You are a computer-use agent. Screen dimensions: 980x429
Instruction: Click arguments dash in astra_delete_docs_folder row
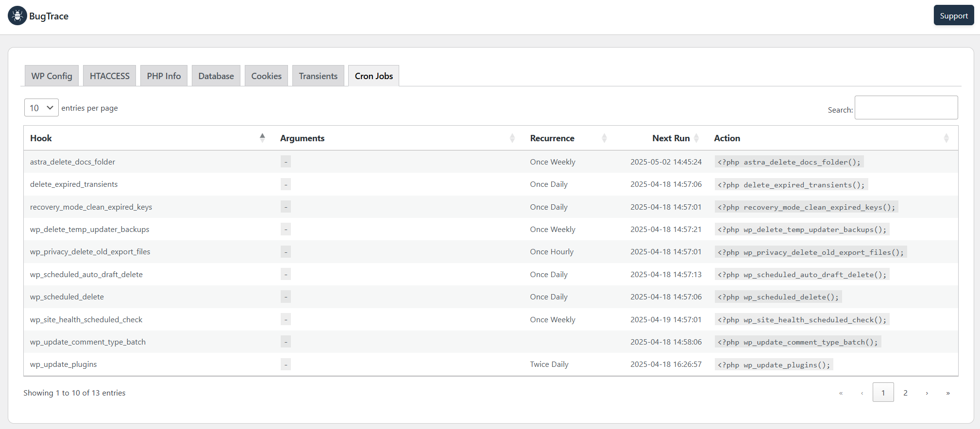point(286,162)
